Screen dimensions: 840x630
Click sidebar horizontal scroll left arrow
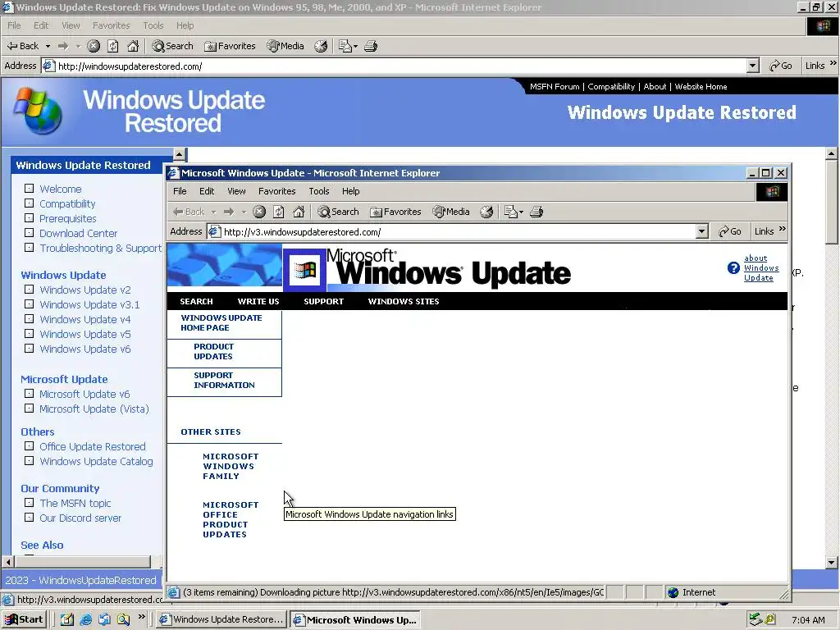pos(7,562)
